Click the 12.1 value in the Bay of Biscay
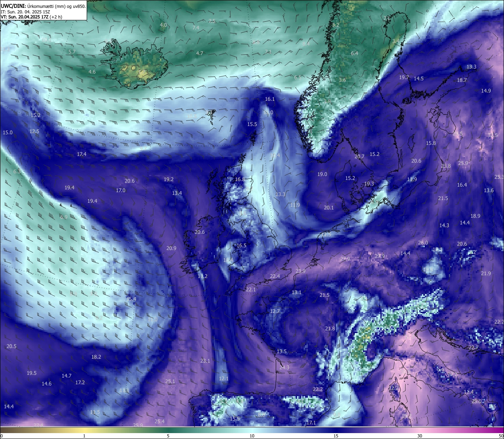The height and width of the screenshot is (439, 504). pyautogui.click(x=224, y=379)
